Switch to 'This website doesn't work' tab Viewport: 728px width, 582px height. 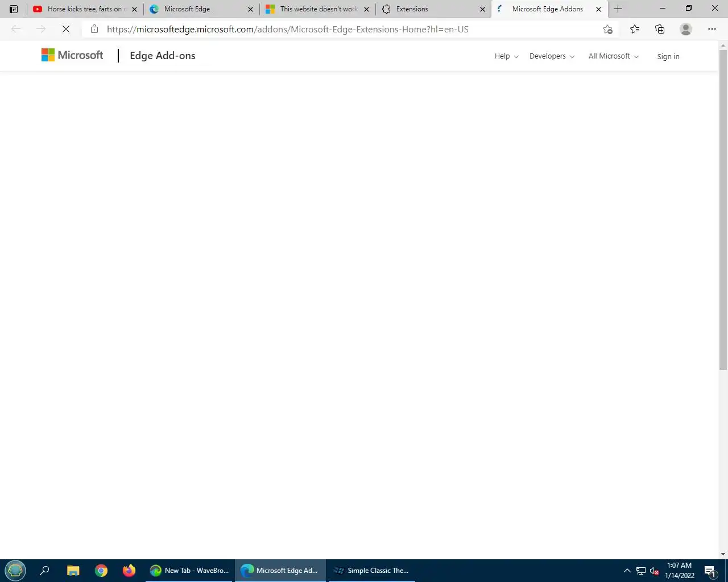coord(318,9)
